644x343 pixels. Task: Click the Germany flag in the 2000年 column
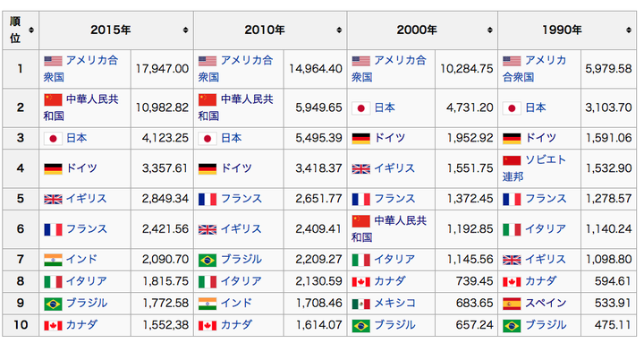(361, 139)
